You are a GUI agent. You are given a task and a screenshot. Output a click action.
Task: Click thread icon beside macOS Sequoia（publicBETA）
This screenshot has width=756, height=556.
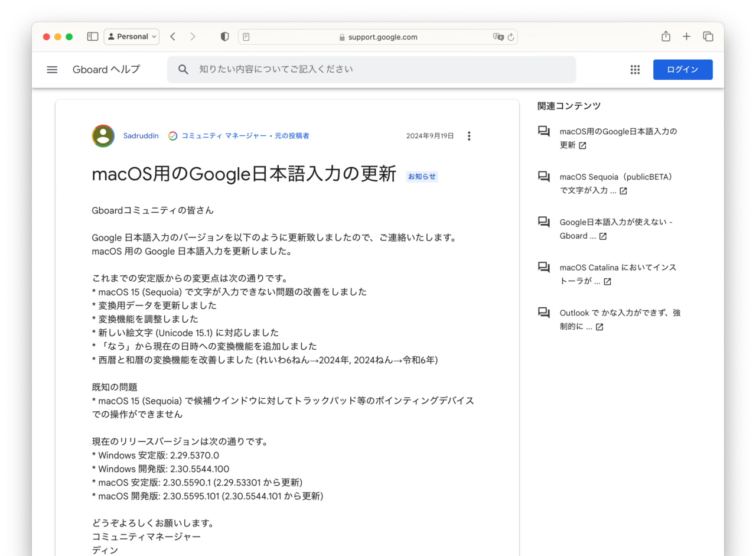click(544, 177)
